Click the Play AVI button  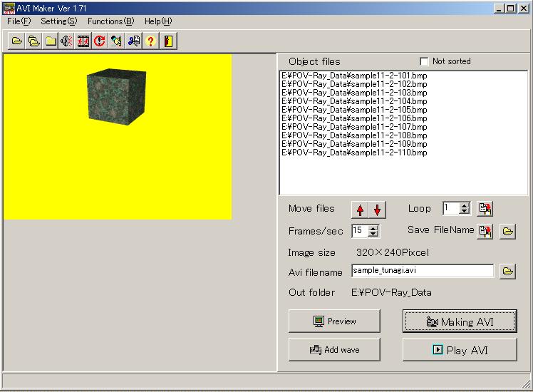coord(460,349)
